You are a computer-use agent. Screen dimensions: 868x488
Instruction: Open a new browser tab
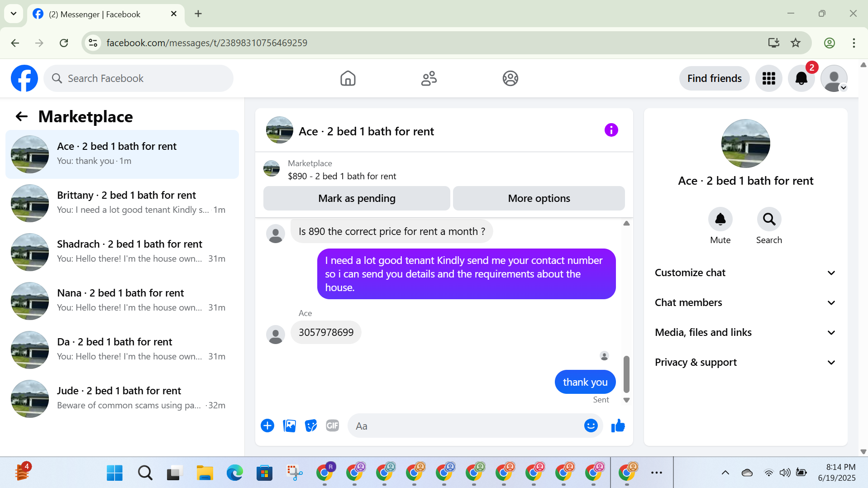tap(198, 14)
